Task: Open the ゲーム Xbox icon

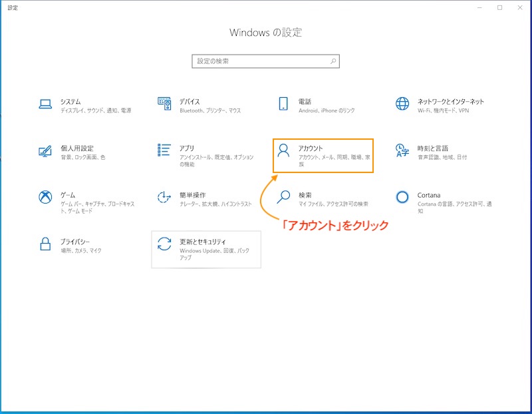Action: pyautogui.click(x=45, y=197)
